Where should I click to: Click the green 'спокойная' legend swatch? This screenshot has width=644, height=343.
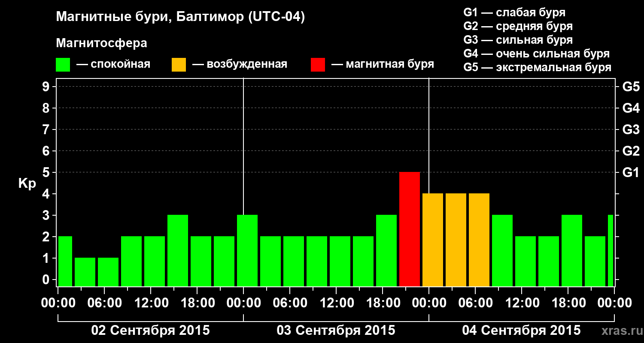click(x=63, y=65)
